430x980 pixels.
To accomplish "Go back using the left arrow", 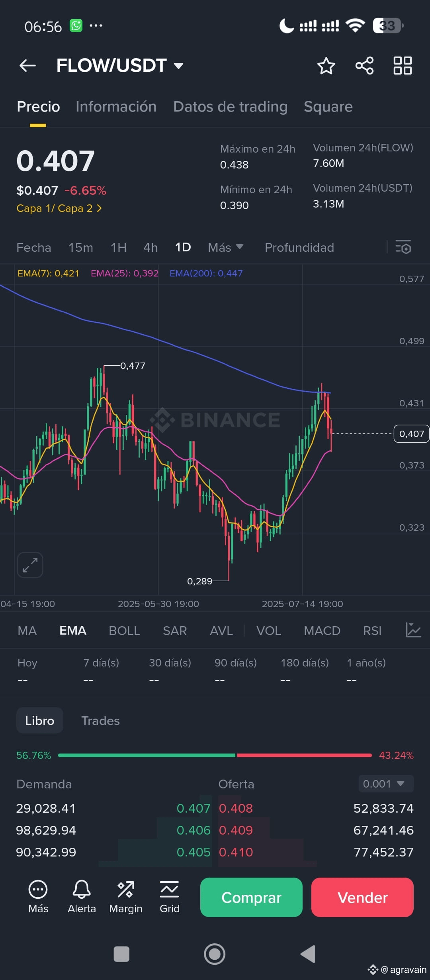I will [x=27, y=66].
